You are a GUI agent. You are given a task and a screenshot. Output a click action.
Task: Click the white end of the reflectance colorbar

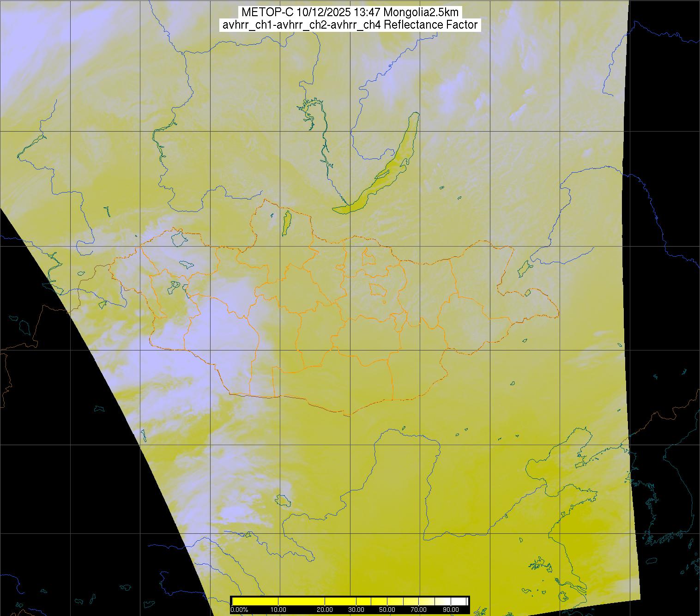point(459,601)
